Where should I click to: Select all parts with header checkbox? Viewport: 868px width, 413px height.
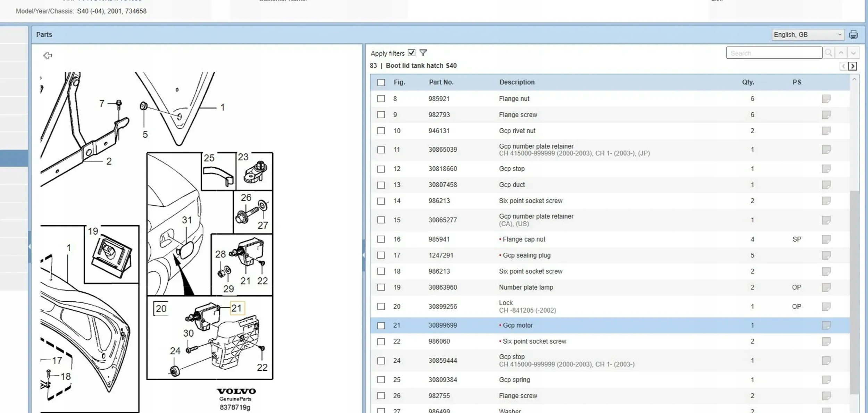point(381,83)
